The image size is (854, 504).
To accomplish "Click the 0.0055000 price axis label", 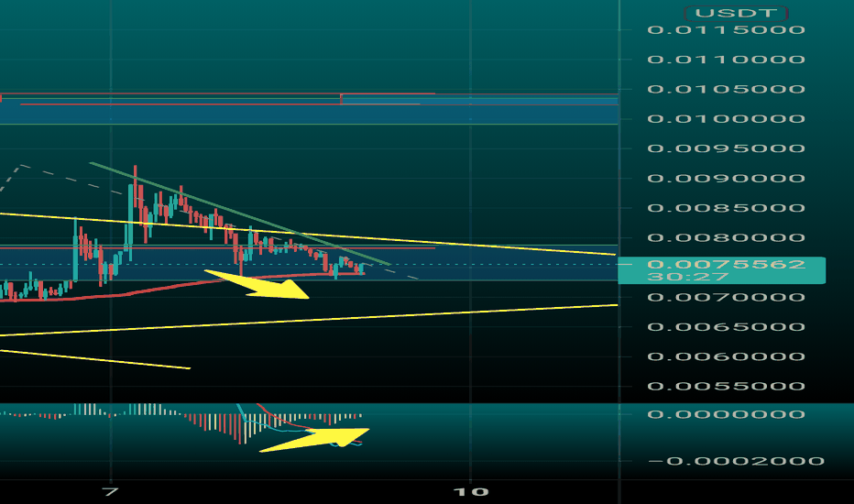I will click(x=726, y=387).
